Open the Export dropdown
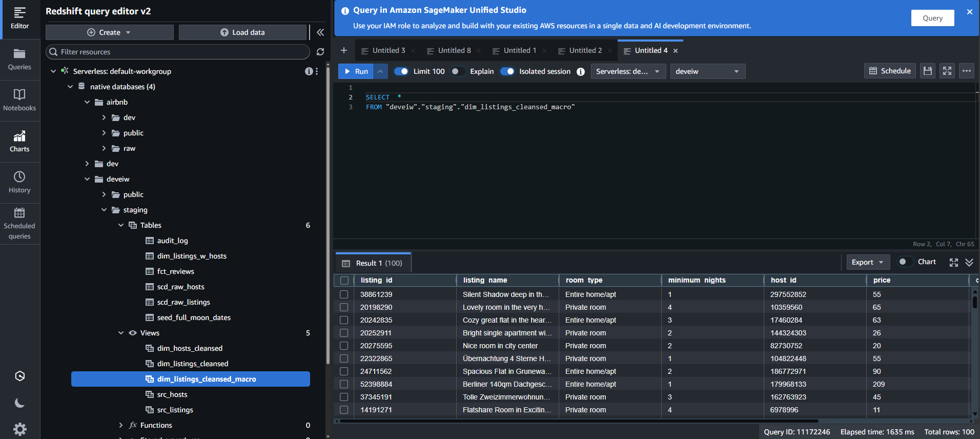This screenshot has height=439, width=980. (868, 262)
